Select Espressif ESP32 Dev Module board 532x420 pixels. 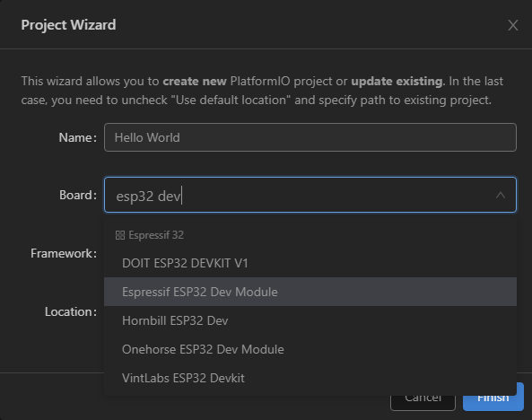(x=310, y=292)
